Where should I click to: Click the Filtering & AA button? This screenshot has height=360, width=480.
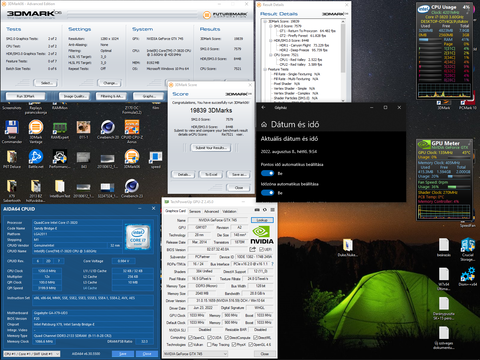[x=111, y=96]
